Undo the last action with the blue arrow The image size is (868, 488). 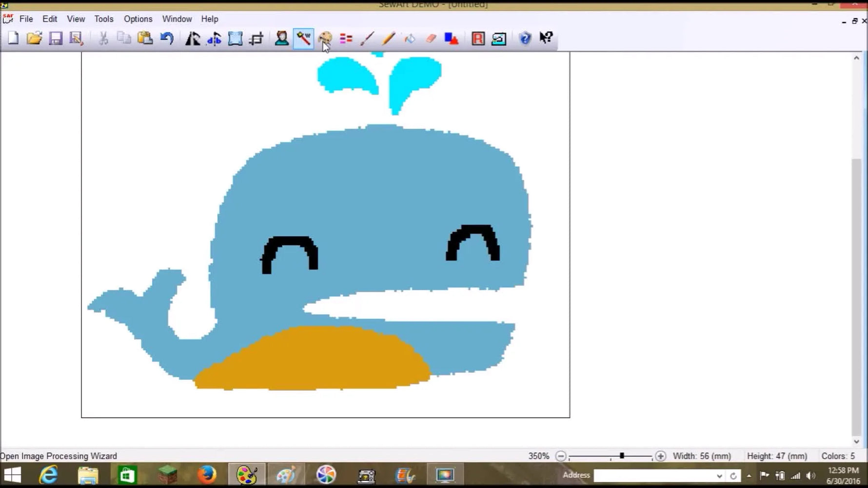coord(167,38)
